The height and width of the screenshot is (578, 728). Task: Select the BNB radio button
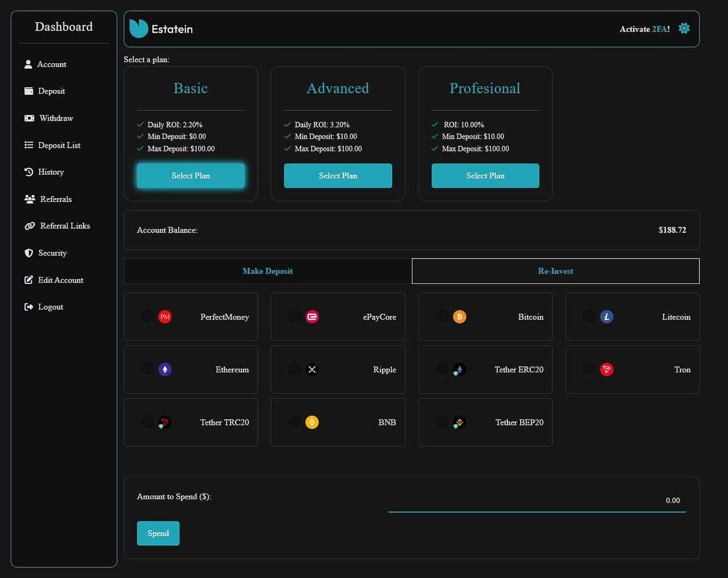[295, 422]
